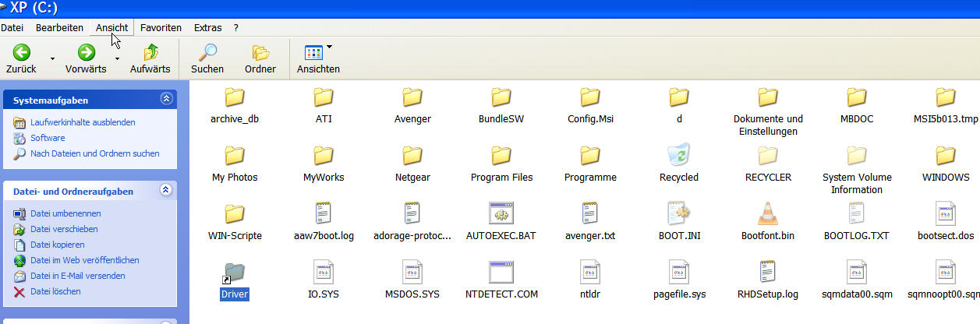
Task: Select the pagefile.sys file icon
Action: [679, 273]
